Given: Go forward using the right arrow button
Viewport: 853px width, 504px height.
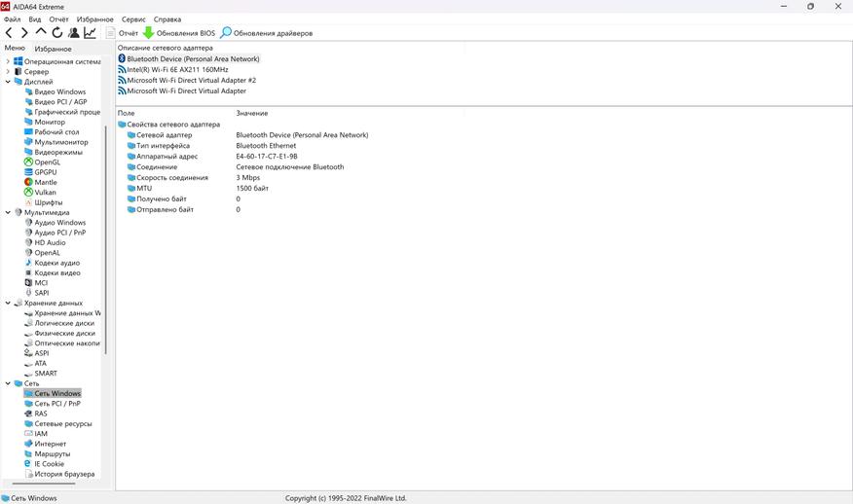Looking at the screenshot, I should tap(24, 33).
